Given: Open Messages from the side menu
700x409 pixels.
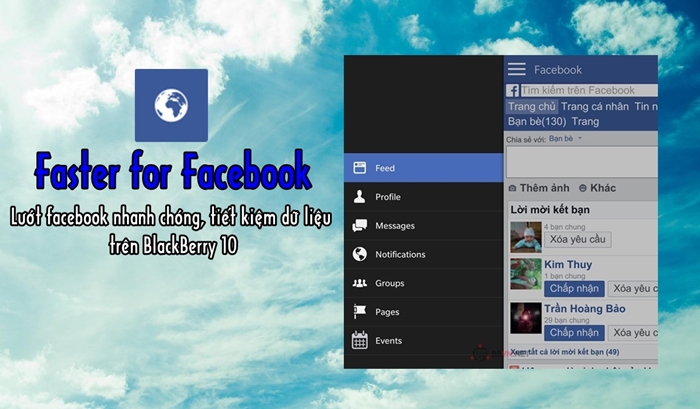Looking at the screenshot, I should pos(424,225).
